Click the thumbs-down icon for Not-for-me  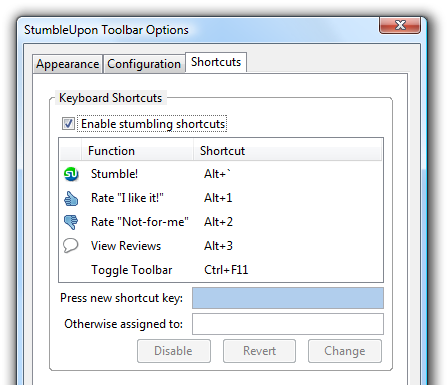(71, 222)
